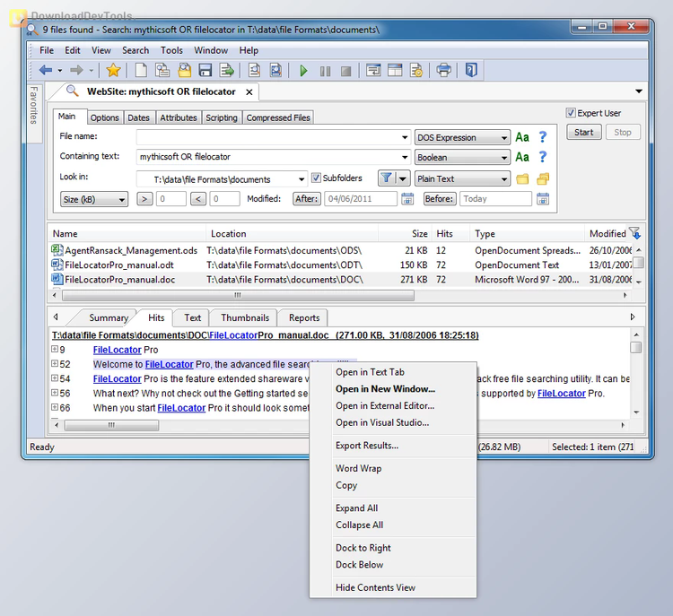The width and height of the screenshot is (673, 616).
Task: Click the Export results green arrow icon
Action: pos(227,70)
